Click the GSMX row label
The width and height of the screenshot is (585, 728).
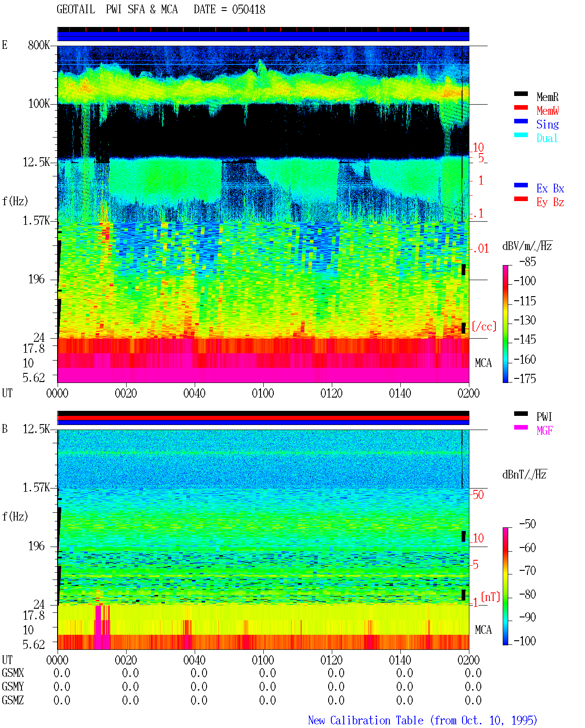pos(13,673)
